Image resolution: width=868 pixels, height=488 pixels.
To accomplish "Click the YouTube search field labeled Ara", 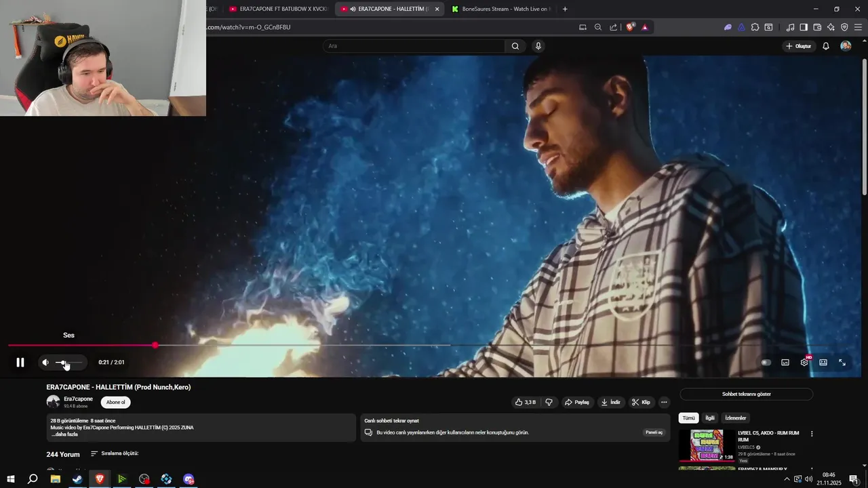I will [414, 46].
